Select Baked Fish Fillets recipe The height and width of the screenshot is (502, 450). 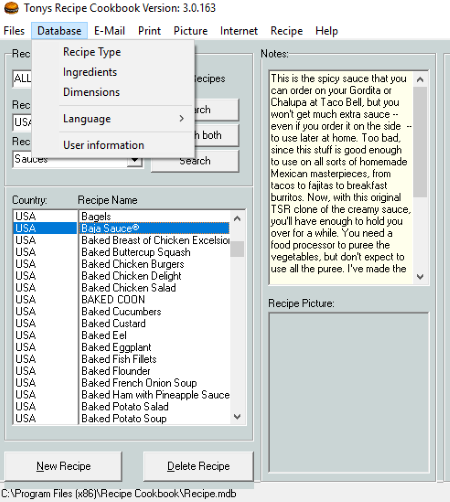[x=155, y=359]
